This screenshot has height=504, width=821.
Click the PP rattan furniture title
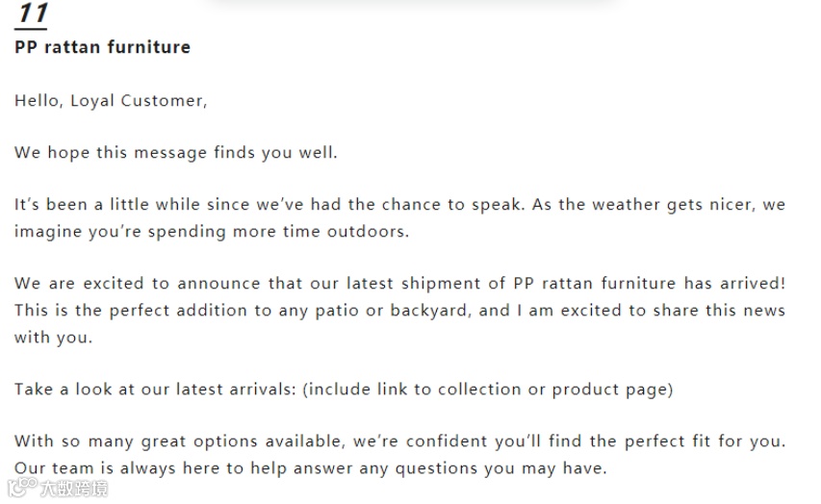pyautogui.click(x=103, y=47)
